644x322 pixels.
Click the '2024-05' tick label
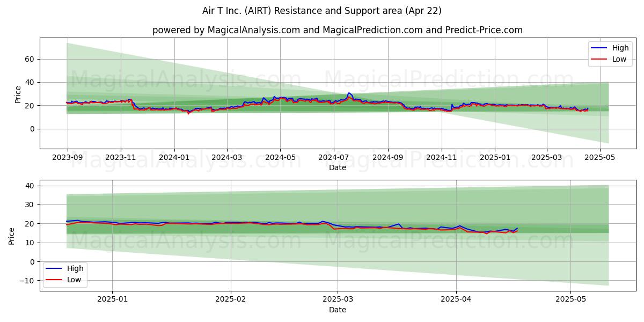point(280,157)
